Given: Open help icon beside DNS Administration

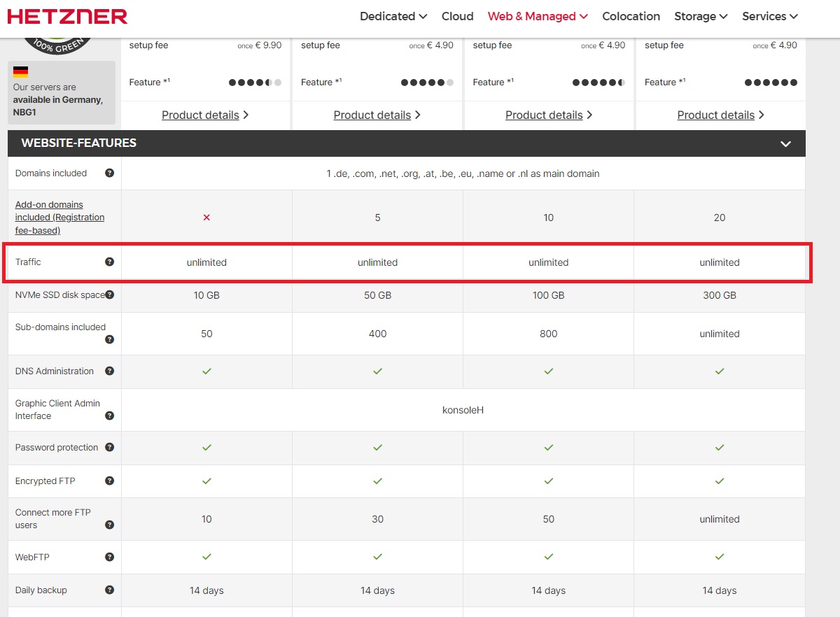Looking at the screenshot, I should (x=109, y=371).
